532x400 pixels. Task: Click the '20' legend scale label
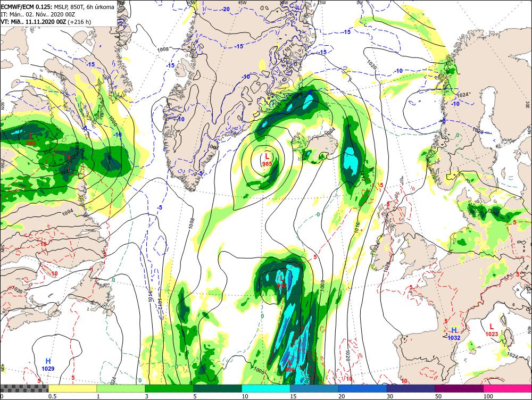point(342,396)
